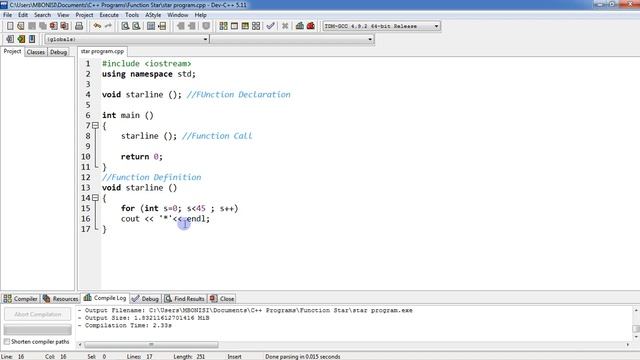Click the compile log horizontal scrollbar thumb
640x360 pixels.
(151, 345)
